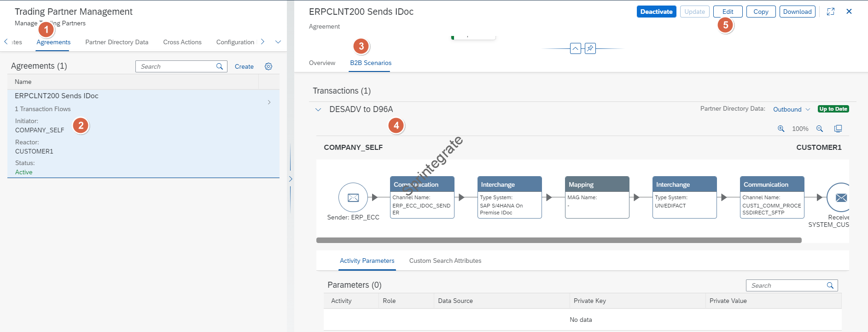Image resolution: width=868 pixels, height=332 pixels.
Task: Click the pin header icon
Action: point(590,48)
